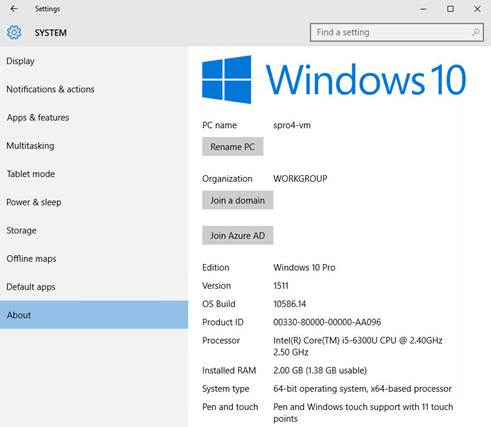
Task: Click the System settings gear icon
Action: click(14, 32)
